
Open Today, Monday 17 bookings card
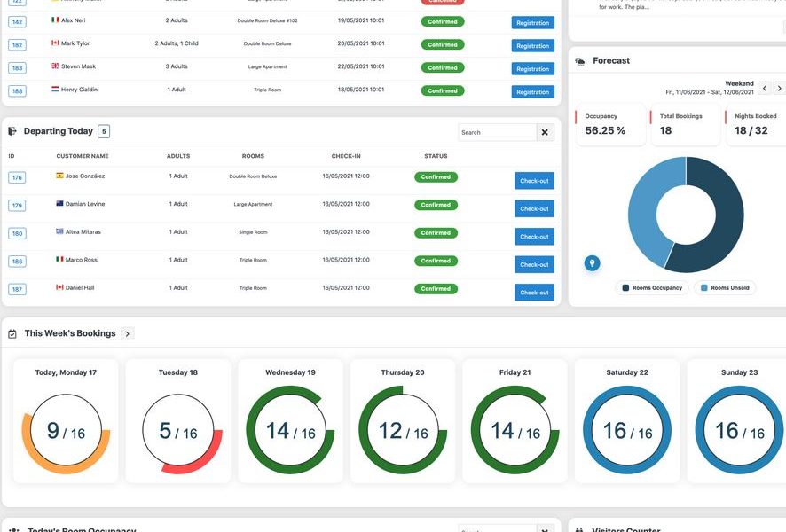66,421
